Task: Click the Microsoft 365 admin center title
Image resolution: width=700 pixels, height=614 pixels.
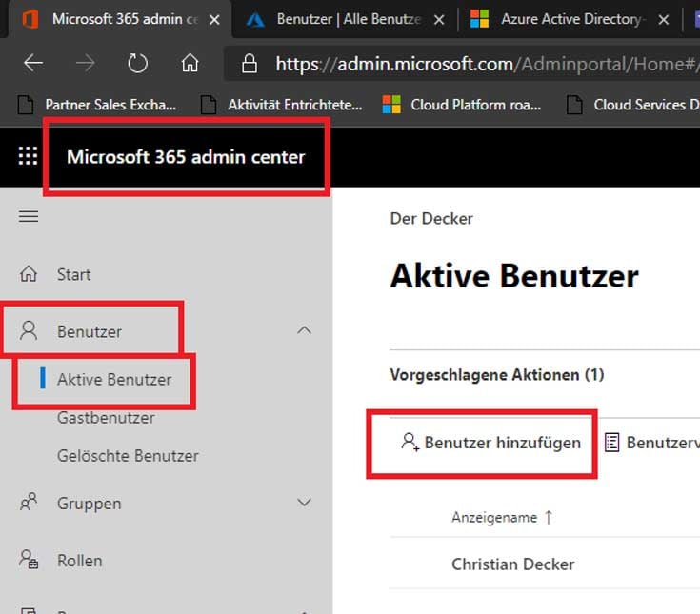Action: [186, 157]
